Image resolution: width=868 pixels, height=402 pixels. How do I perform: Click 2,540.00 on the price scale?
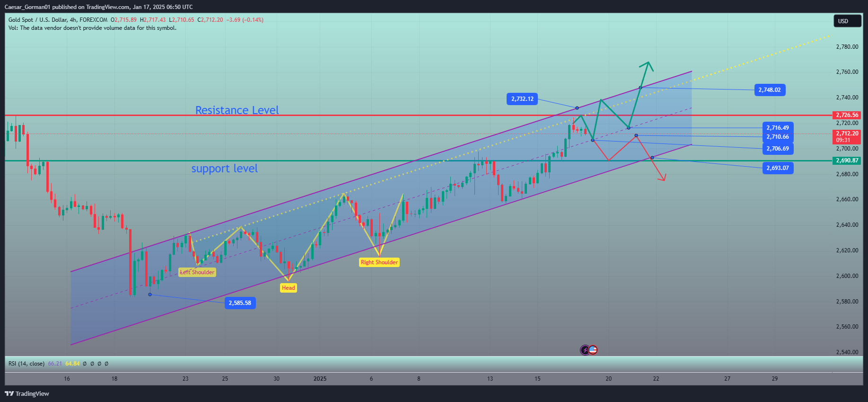[x=847, y=352]
